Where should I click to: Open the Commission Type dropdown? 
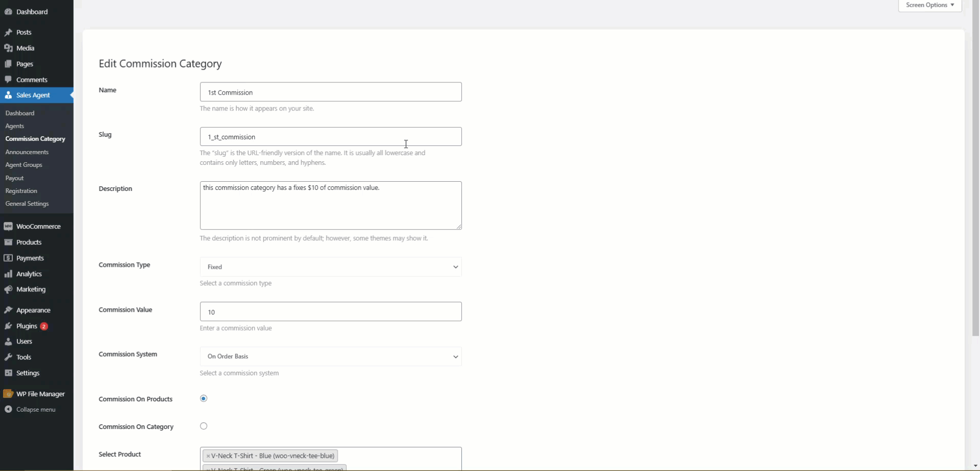click(x=330, y=267)
